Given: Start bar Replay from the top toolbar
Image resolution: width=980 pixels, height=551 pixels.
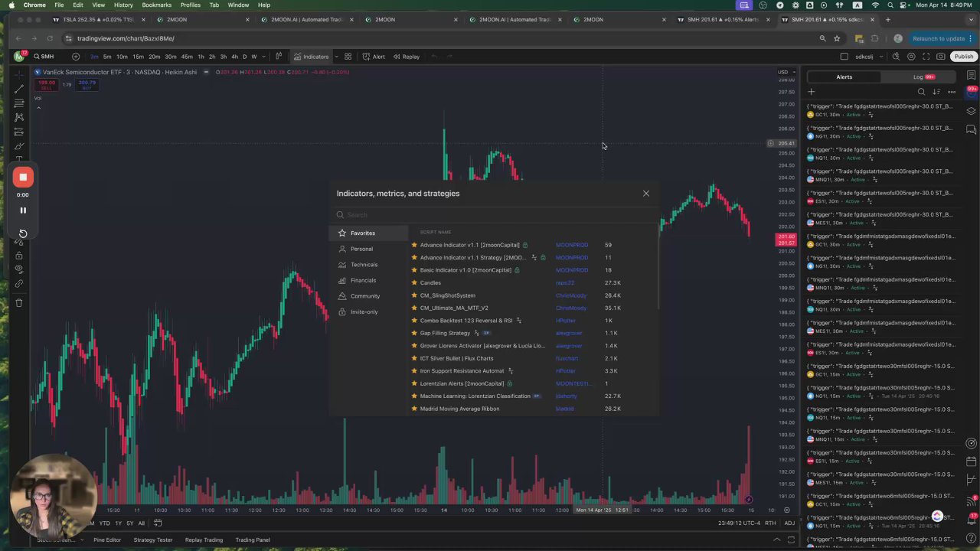Looking at the screenshot, I should (406, 57).
